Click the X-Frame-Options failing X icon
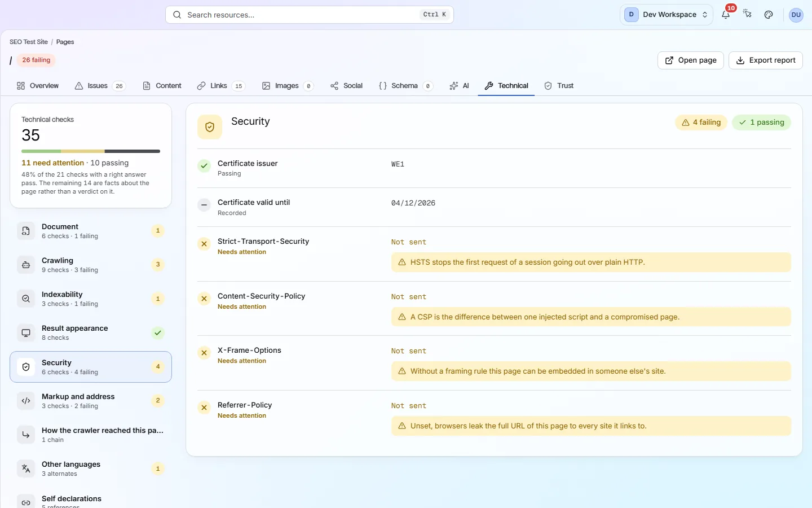The width and height of the screenshot is (812, 508). tap(204, 353)
